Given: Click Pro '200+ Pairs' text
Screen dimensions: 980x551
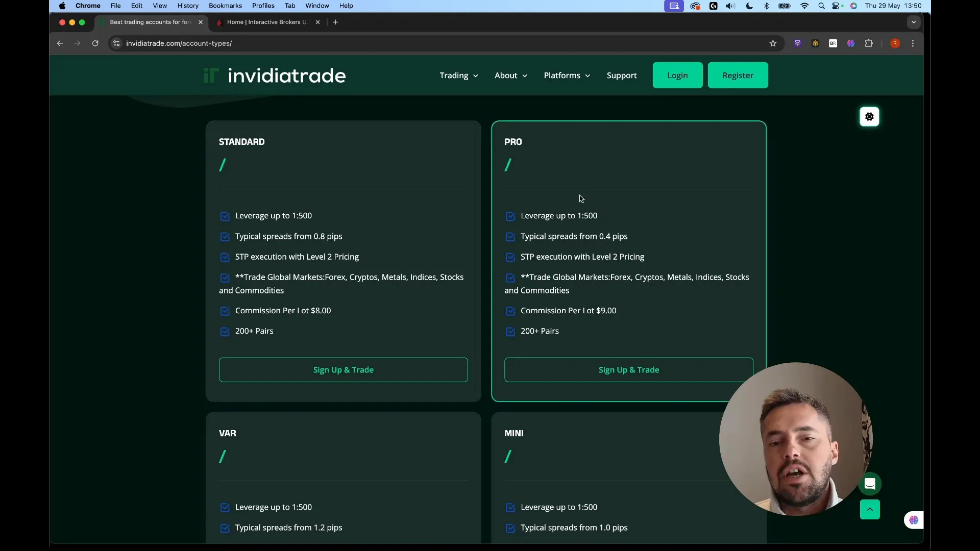Looking at the screenshot, I should (x=540, y=331).
